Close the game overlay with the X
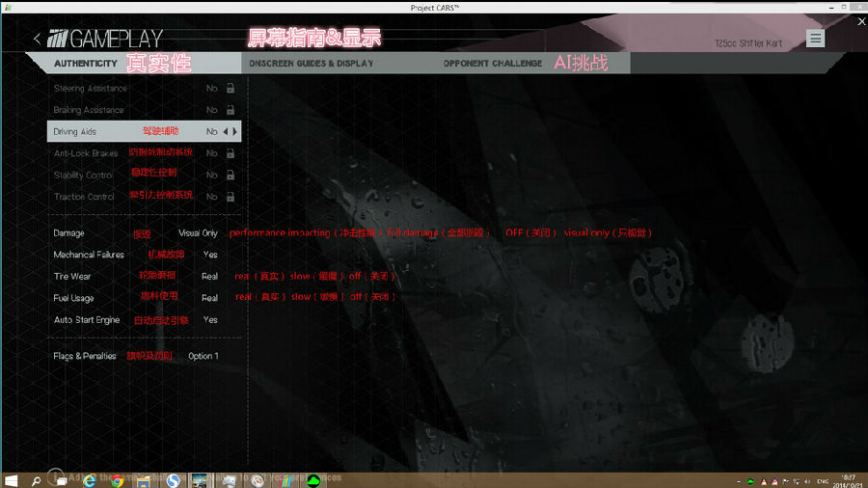Image resolution: width=868 pixels, height=488 pixels. [861, 21]
